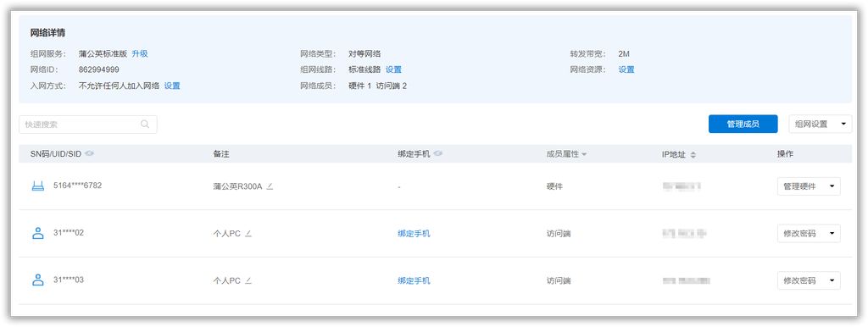
Task: Focus the 快速搜索 search field
Action: click(x=88, y=125)
